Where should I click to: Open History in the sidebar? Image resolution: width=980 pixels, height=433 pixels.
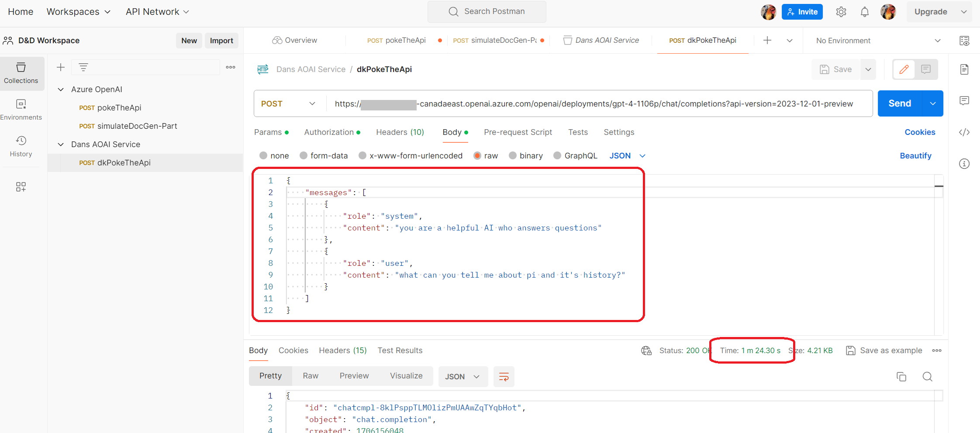(21, 147)
